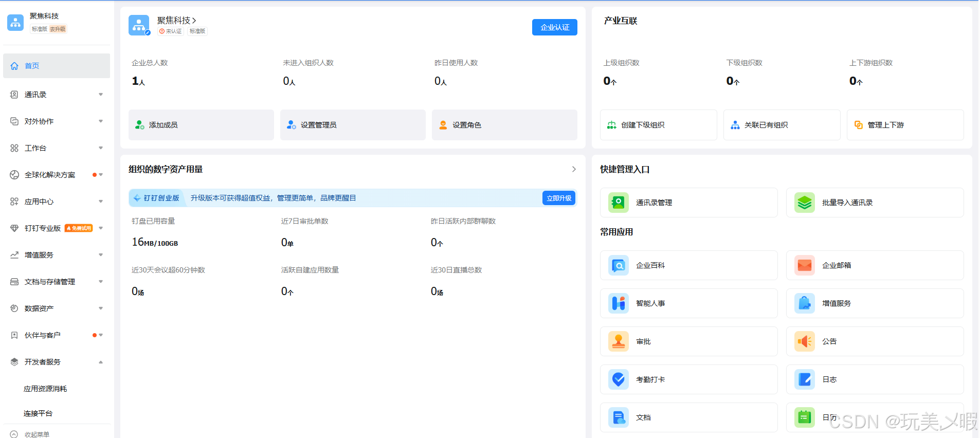Click the 工作台 grid icon in the sidebar

(x=14, y=148)
